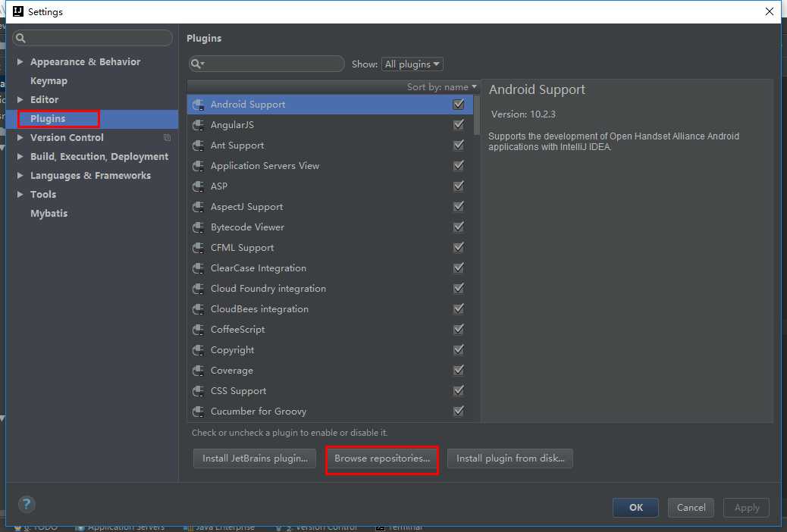Click the AngularJS plugin icon
Viewport: 787px width, 532px height.
[x=198, y=126]
